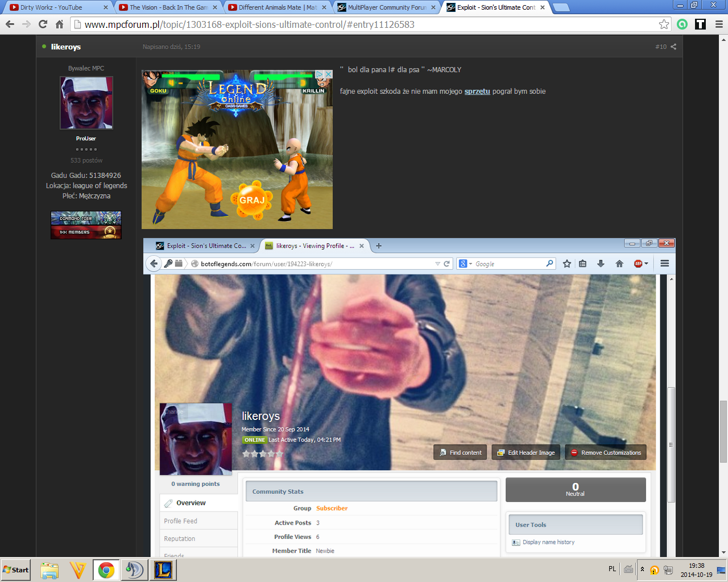Click the likeroys avatar in the forum sidebar

coord(86,103)
